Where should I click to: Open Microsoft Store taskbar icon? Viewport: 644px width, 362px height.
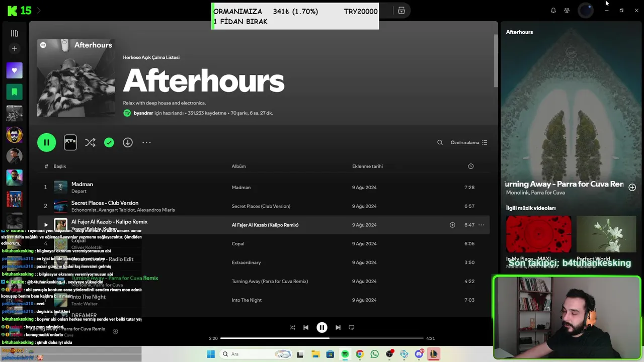point(330,354)
